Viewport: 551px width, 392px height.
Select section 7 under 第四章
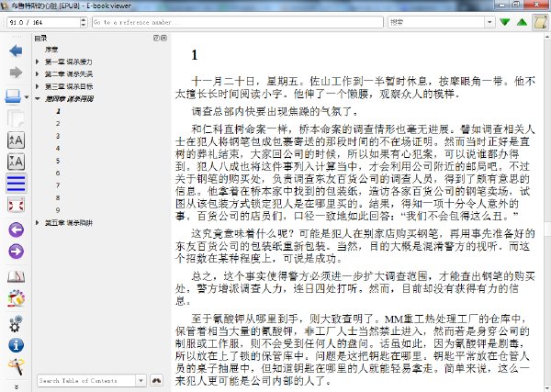tap(58, 185)
